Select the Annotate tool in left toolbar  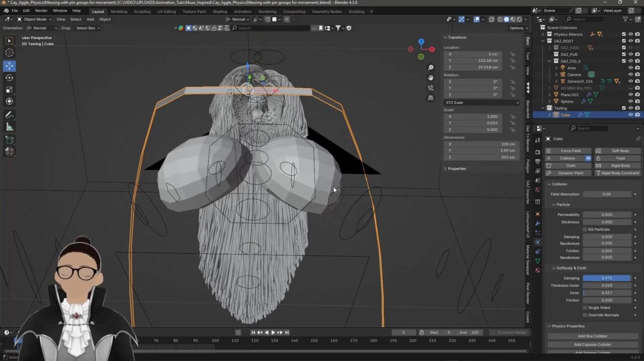tap(9, 115)
